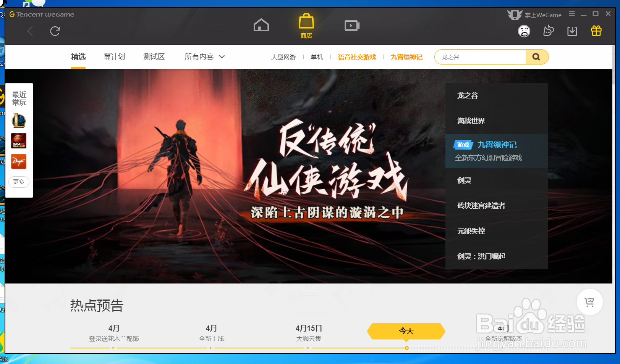Image resolution: width=620 pixels, height=364 pixels.
Task: Select the 4月 全新觉醒版本 timeline entry
Action: 503,333
